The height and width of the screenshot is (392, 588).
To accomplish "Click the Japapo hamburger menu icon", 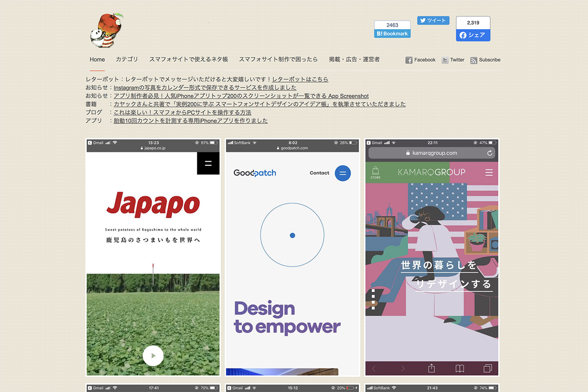I will (x=208, y=163).
